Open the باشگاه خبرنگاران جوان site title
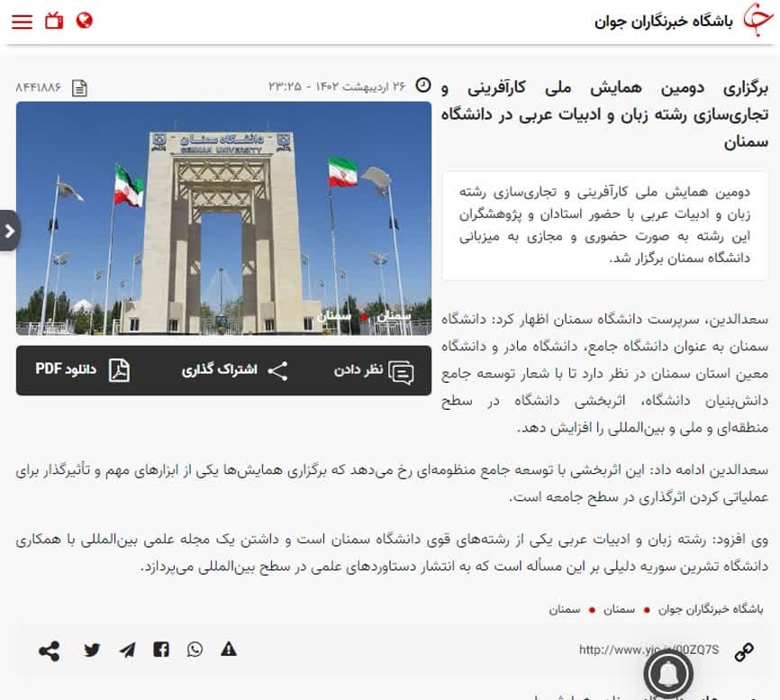This screenshot has height=700, width=780. [663, 22]
